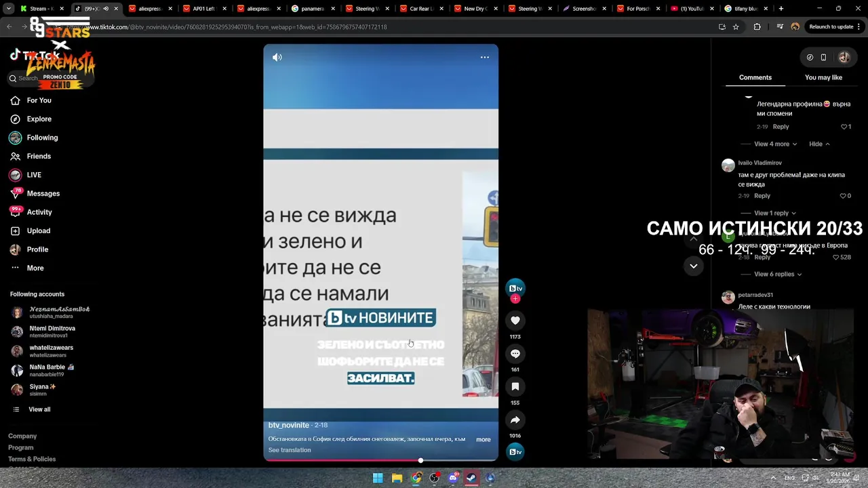868x488 pixels.
Task: Click Relaunch to update button
Action: 831,27
